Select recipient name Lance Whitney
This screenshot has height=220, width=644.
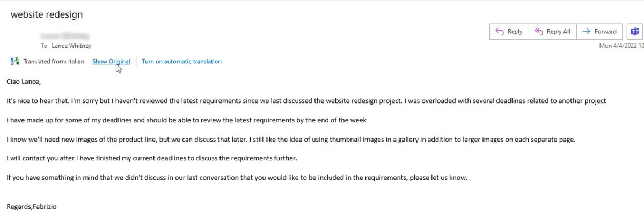pos(71,46)
